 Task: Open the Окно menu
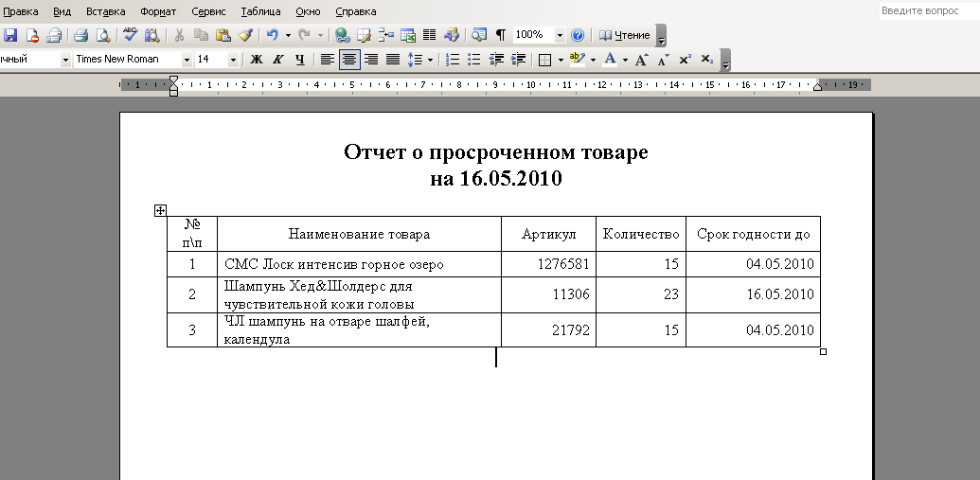click(x=308, y=11)
